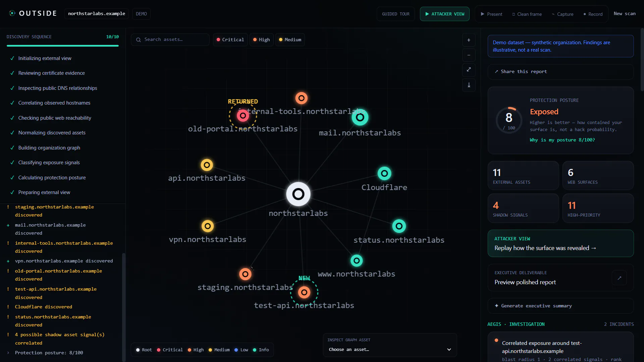Focus the Search assets input field
644x362 pixels.
(x=170, y=40)
